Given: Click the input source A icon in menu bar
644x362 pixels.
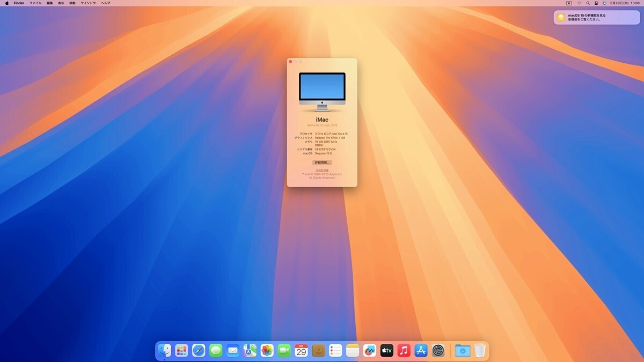Looking at the screenshot, I should click(569, 3).
